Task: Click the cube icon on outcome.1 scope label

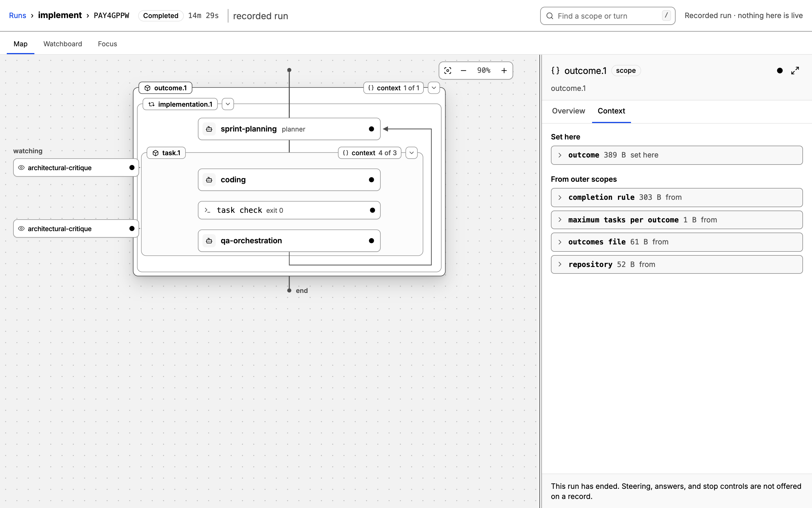Action: pyautogui.click(x=147, y=88)
